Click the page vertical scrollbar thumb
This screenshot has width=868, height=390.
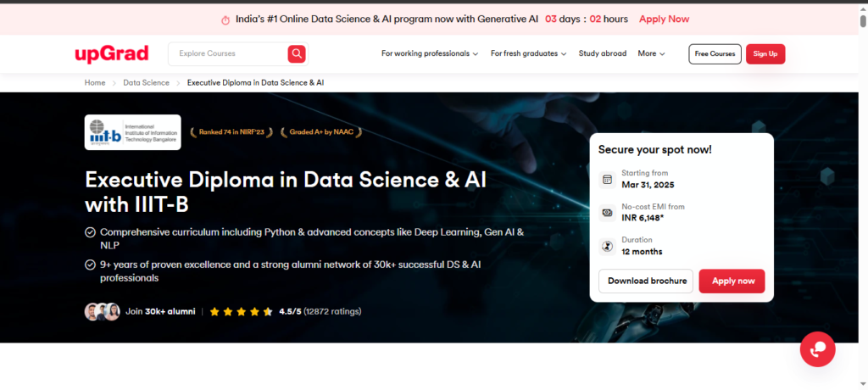click(x=862, y=20)
